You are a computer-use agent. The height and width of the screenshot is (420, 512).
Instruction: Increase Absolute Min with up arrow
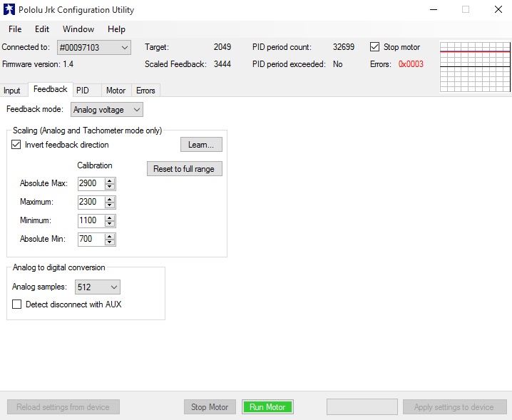coord(110,237)
